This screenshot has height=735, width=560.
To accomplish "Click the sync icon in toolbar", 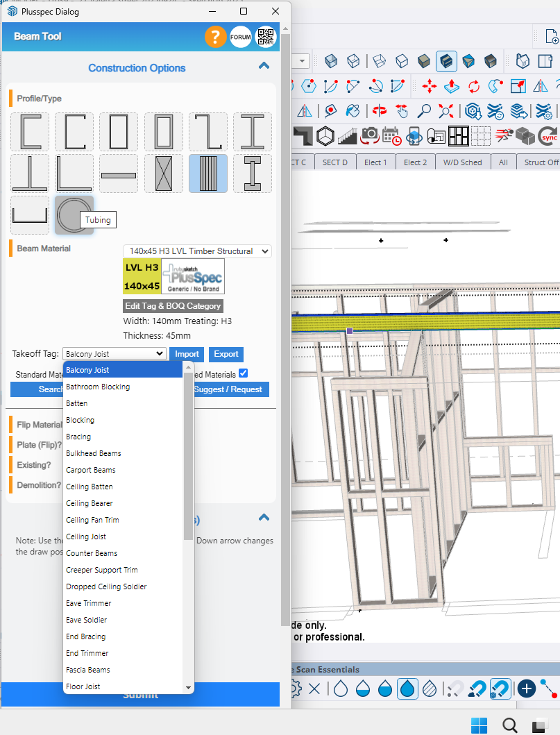I will click(549, 135).
